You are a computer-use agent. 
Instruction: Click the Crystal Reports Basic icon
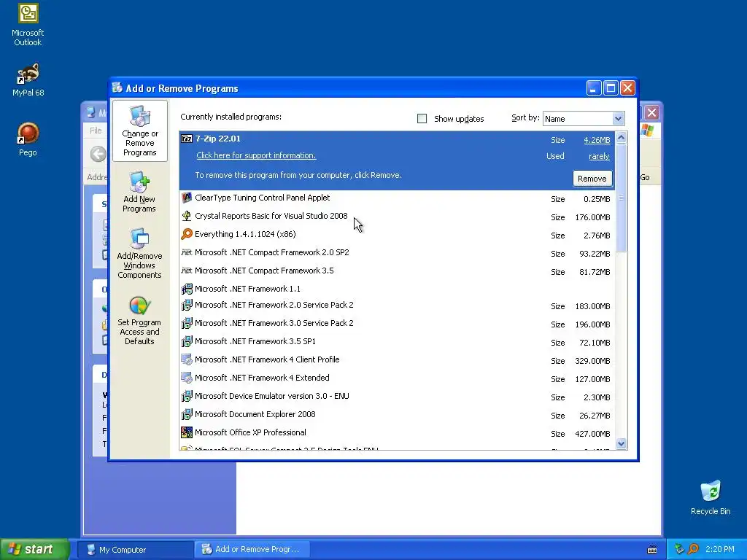pyautogui.click(x=187, y=216)
